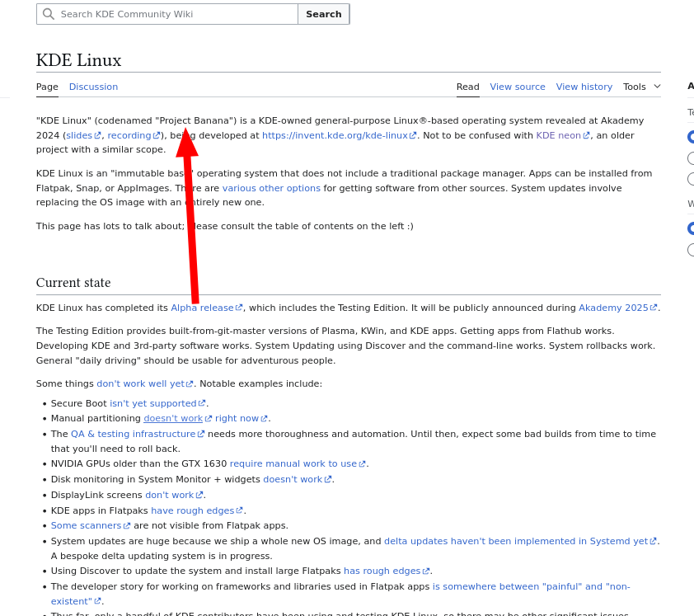Open the require manual work to use link

298,463
